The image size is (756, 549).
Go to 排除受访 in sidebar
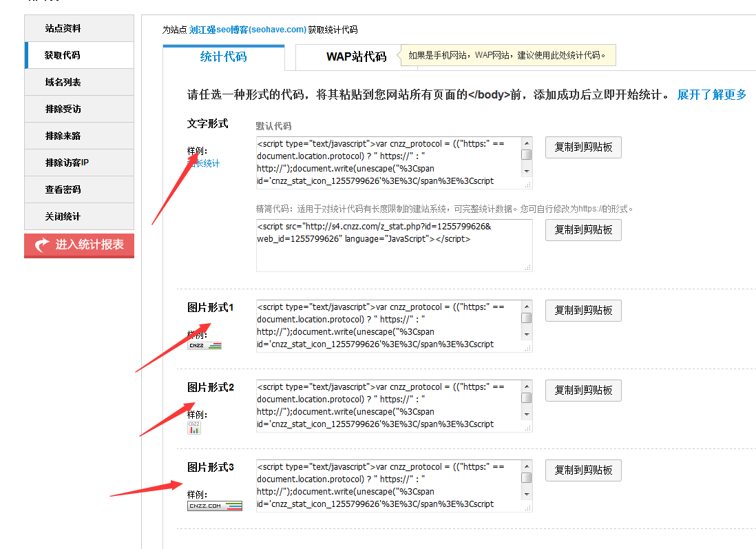79,109
